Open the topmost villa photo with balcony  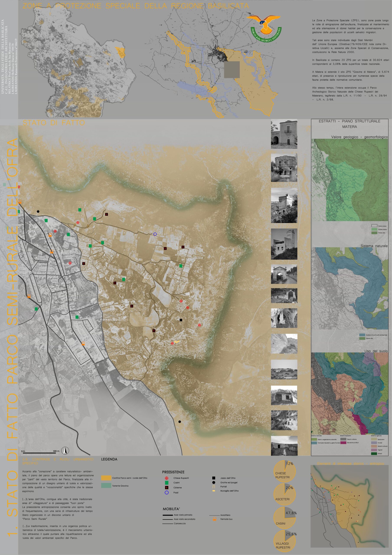pos(284,134)
